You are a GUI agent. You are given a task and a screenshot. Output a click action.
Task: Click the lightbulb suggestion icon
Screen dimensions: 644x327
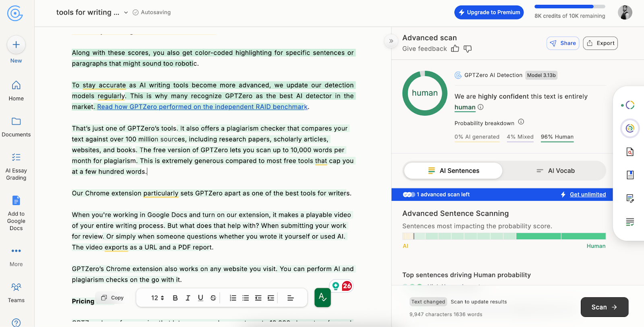pos(336,286)
